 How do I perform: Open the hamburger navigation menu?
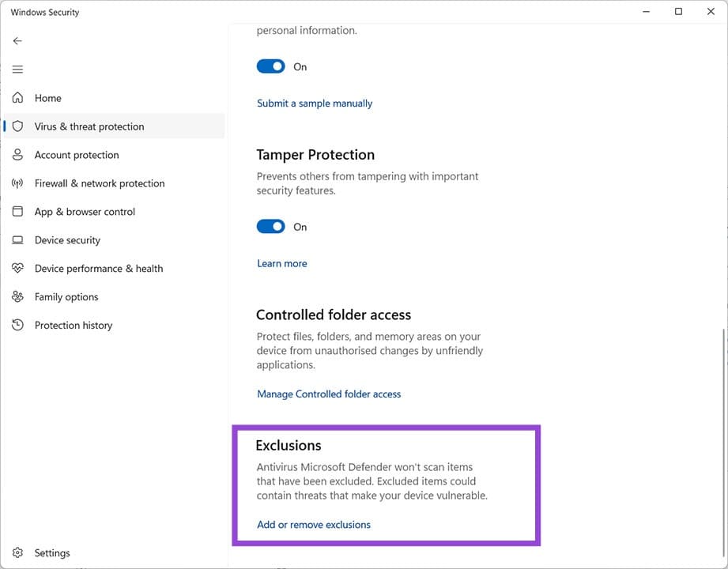click(x=17, y=70)
